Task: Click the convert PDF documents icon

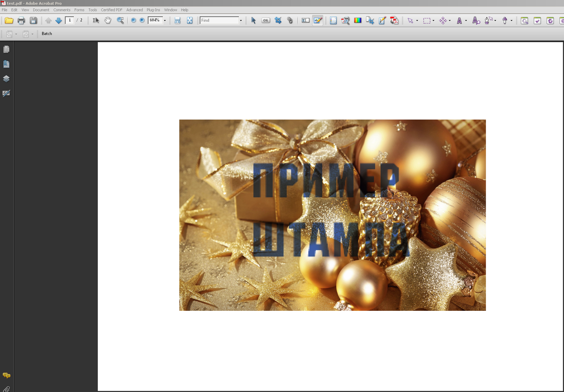Action: tap(394, 20)
